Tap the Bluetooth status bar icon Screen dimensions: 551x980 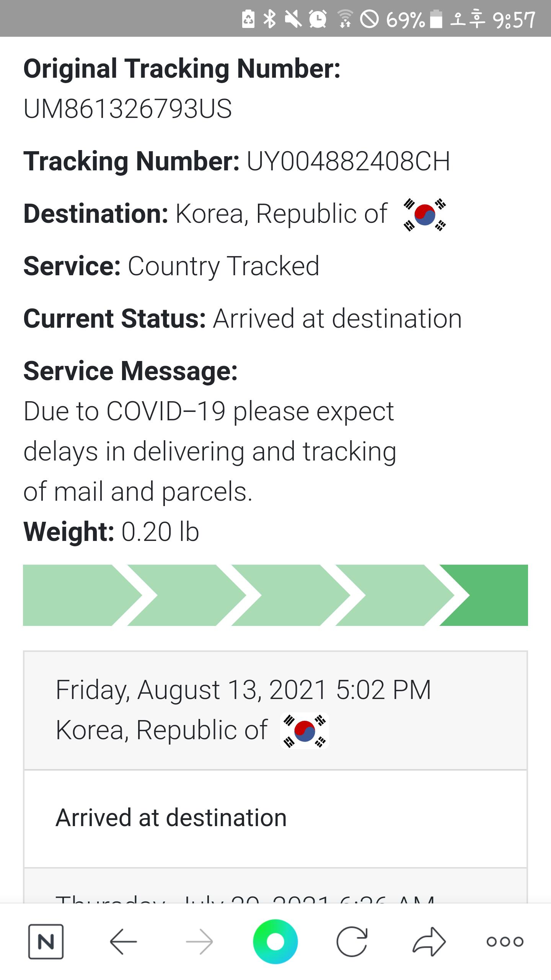click(270, 19)
